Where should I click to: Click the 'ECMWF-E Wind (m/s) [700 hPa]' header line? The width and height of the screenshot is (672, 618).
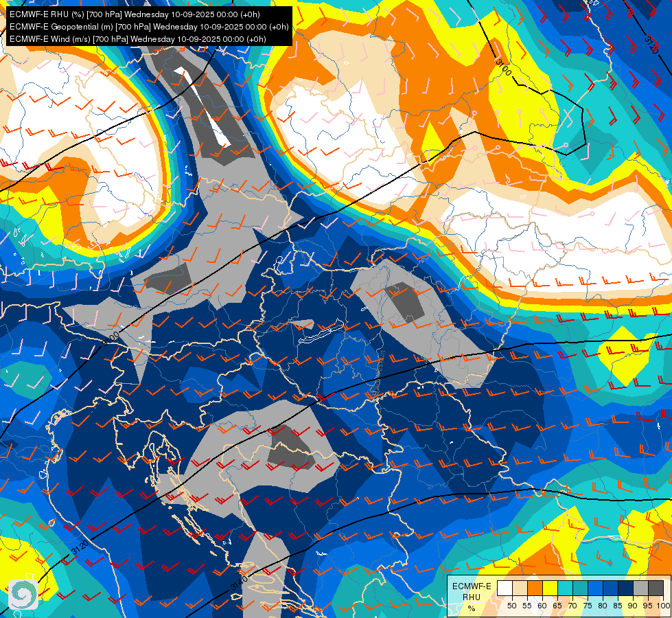[137, 39]
